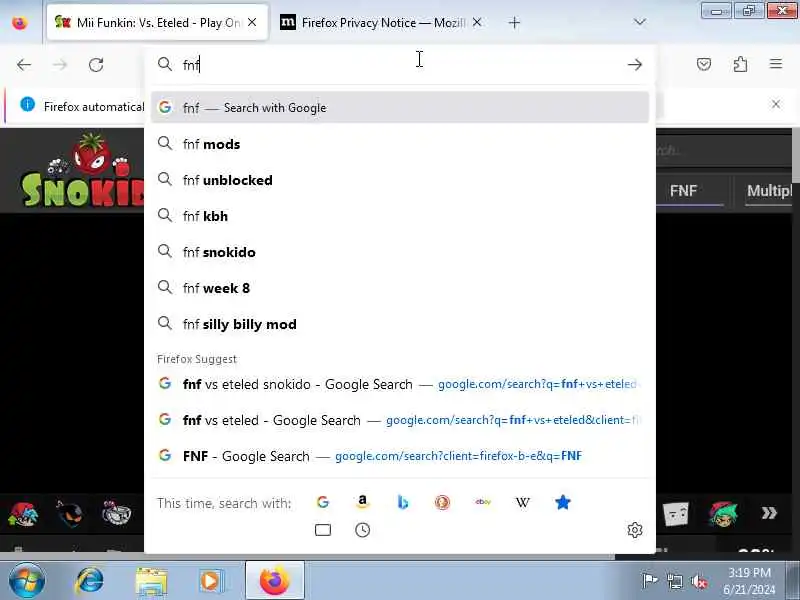The width and height of the screenshot is (800, 600).
Task: Switch to Firefox Privacy Notice tab
Action: 382,22
